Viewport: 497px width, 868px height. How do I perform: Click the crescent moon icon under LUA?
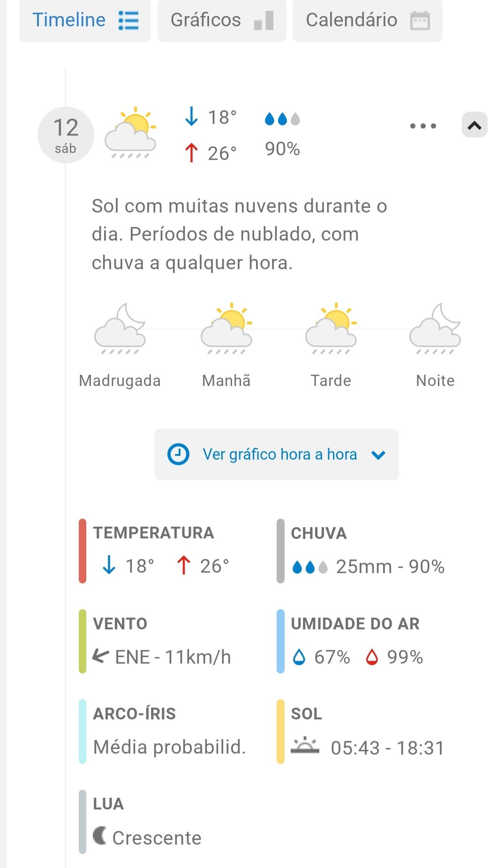[x=99, y=836]
